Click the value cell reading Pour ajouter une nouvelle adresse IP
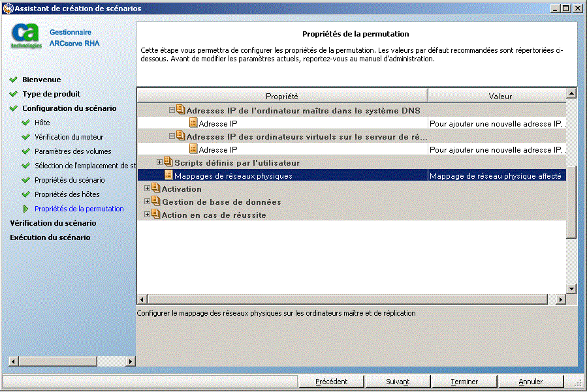This screenshot has width=587, height=392. tap(500, 122)
